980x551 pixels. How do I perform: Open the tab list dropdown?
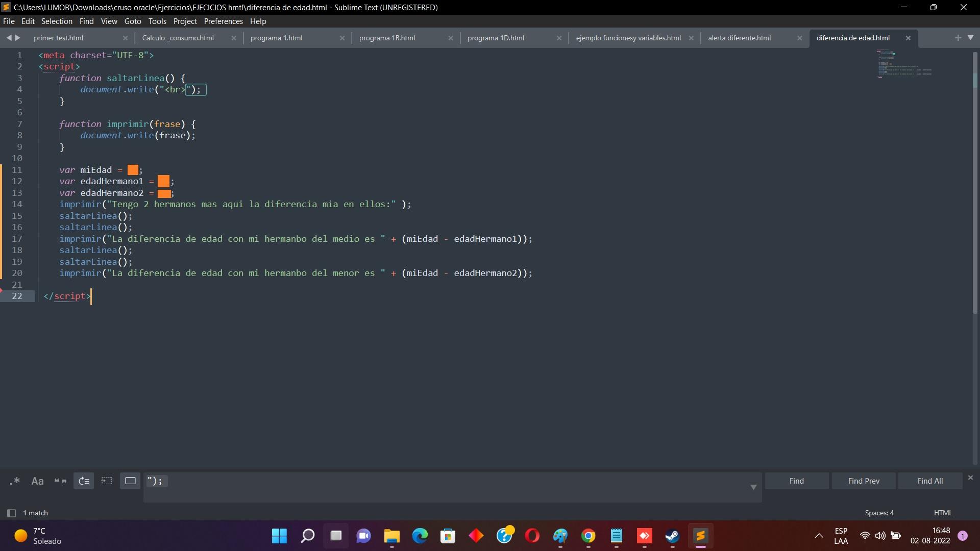pos(970,38)
